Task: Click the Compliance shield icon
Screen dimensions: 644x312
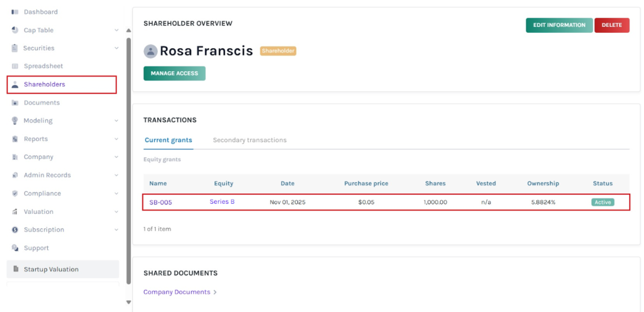Action: coord(15,194)
